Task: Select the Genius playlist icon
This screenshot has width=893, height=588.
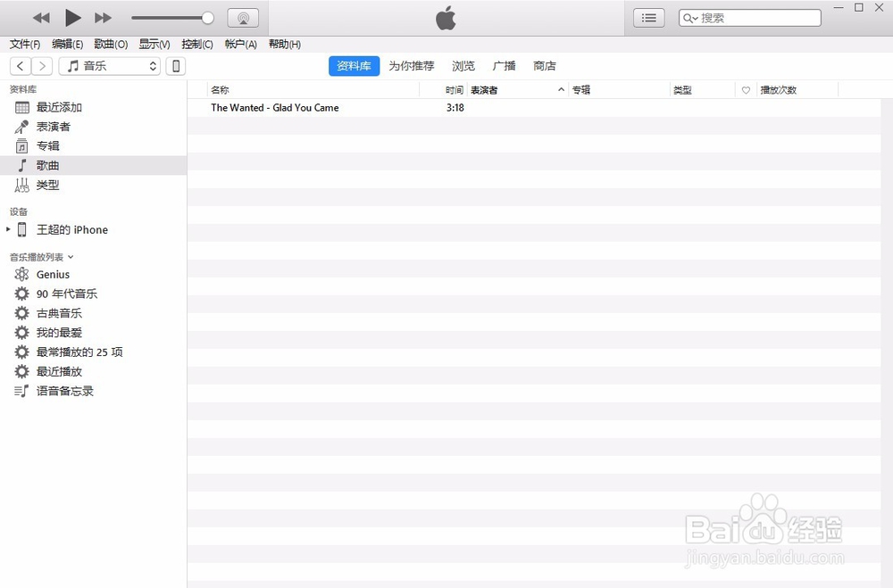Action: (x=21, y=274)
